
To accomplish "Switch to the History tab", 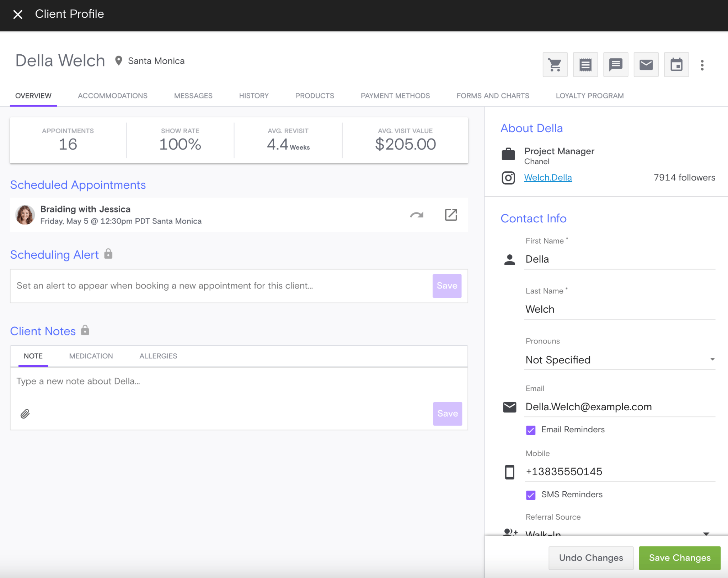I will (x=253, y=96).
